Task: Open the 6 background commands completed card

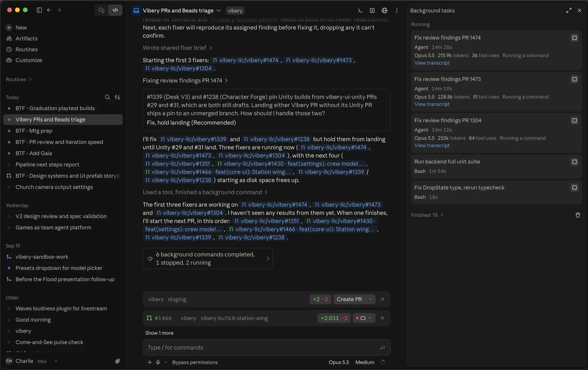Action: (208, 259)
